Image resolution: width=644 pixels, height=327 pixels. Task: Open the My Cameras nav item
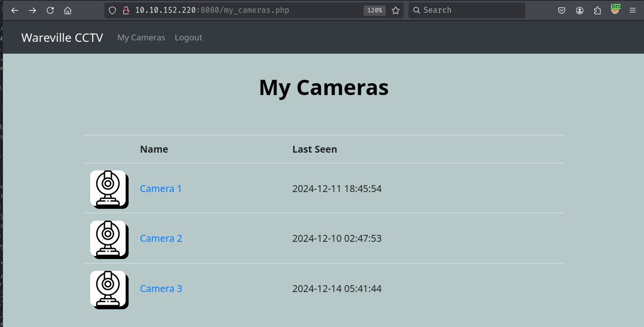tap(141, 38)
